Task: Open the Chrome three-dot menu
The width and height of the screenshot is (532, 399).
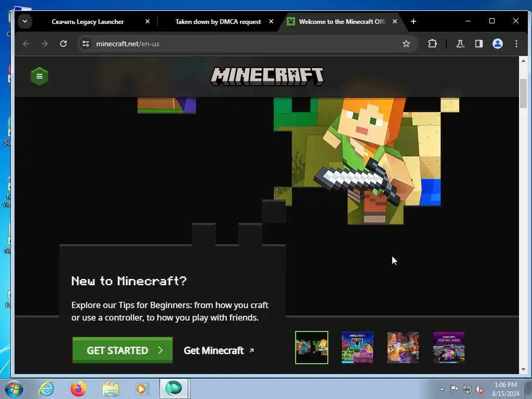Action: [516, 44]
